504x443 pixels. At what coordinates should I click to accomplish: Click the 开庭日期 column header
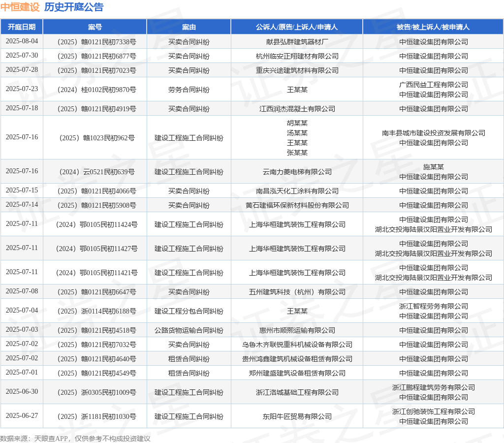[22, 27]
